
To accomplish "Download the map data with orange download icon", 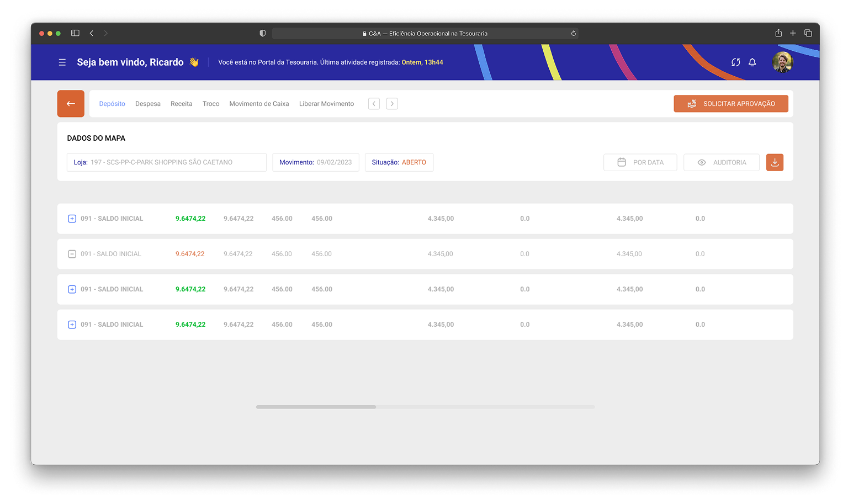I will [775, 162].
